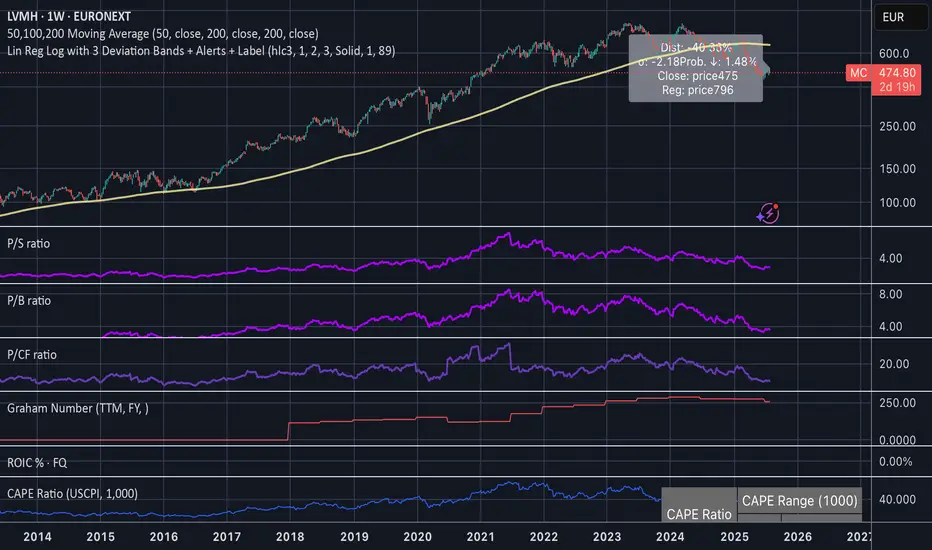This screenshot has width=932, height=550.
Task: Click the 2d 19h countdown label
Action: pyautogui.click(x=897, y=87)
